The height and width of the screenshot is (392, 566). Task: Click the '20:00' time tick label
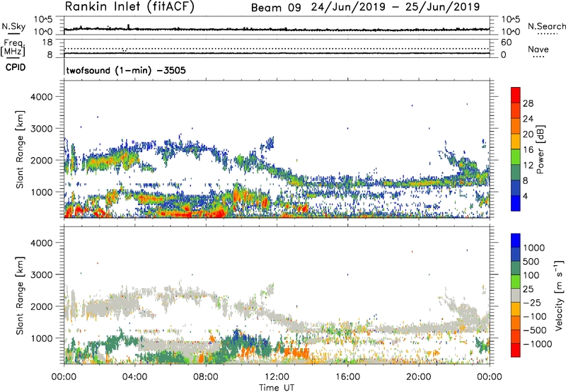pyautogui.click(x=418, y=377)
